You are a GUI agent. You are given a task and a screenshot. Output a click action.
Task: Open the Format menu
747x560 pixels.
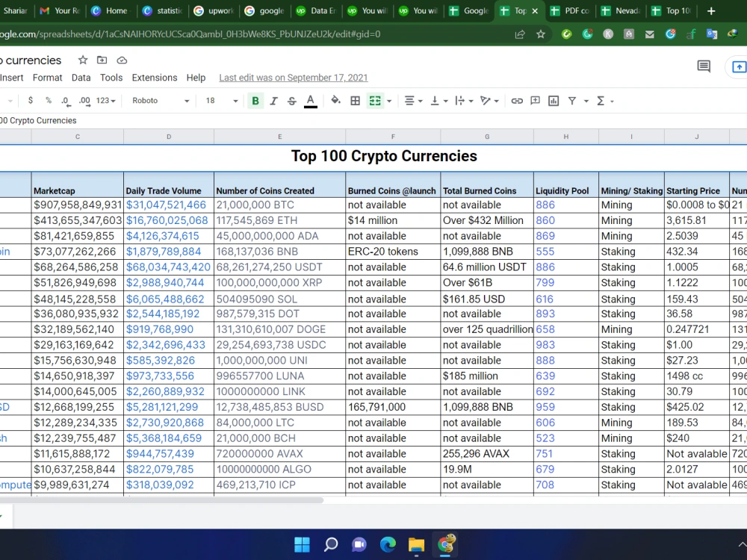[47, 78]
